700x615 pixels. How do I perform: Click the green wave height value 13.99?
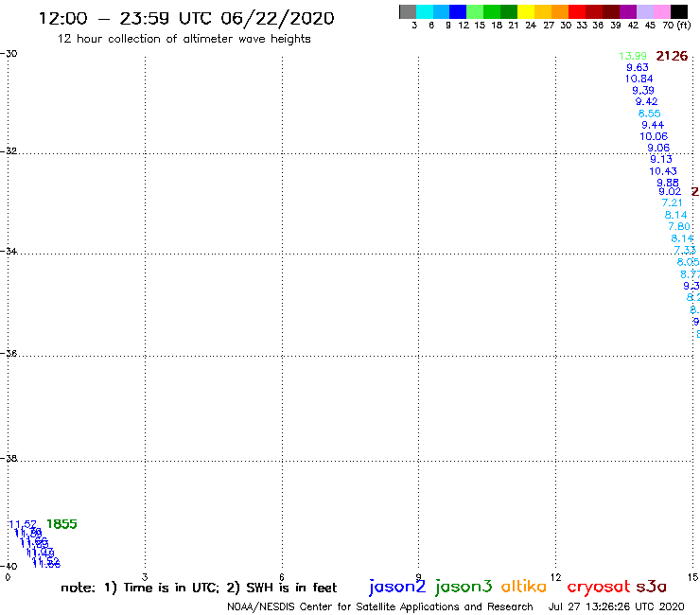pos(633,56)
